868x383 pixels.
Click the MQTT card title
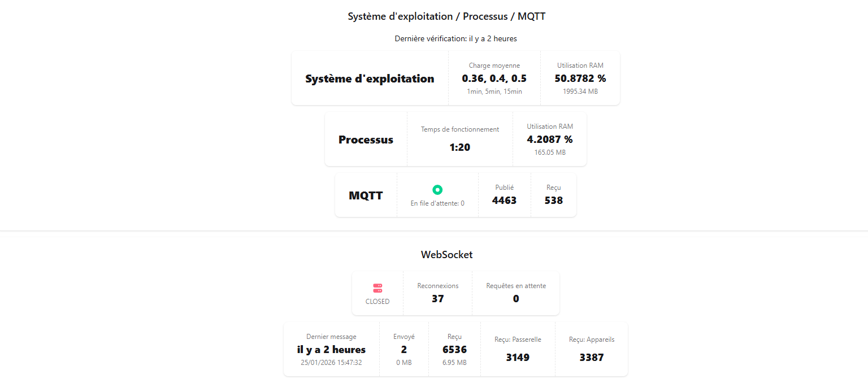(366, 195)
